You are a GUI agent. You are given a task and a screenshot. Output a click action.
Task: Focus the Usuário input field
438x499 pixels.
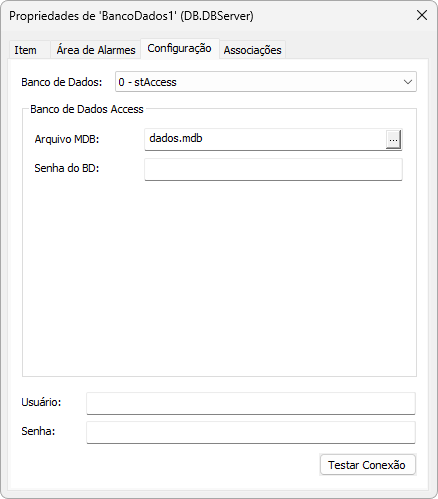tap(251, 403)
